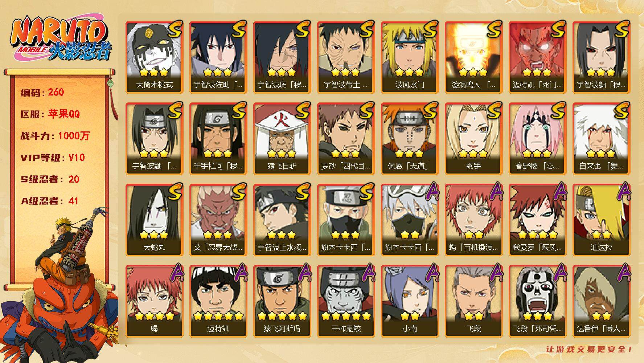Select the 大筒木桃式 ninja card
This screenshot has height=363, width=644.
155,57
